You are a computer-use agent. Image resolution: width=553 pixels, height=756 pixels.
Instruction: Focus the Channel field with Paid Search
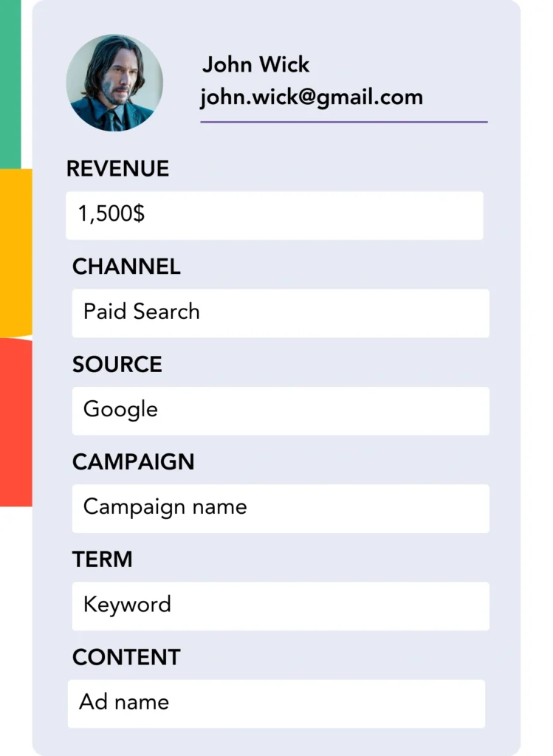[280, 312]
